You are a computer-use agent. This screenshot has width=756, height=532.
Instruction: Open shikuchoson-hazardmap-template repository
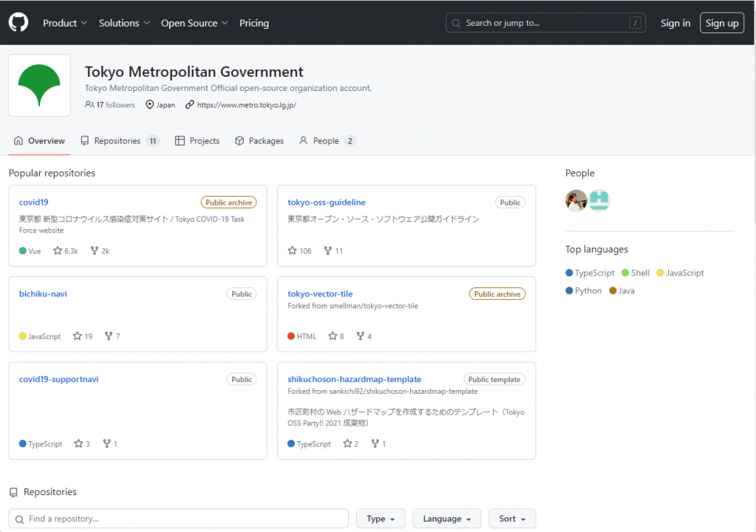tap(355, 379)
